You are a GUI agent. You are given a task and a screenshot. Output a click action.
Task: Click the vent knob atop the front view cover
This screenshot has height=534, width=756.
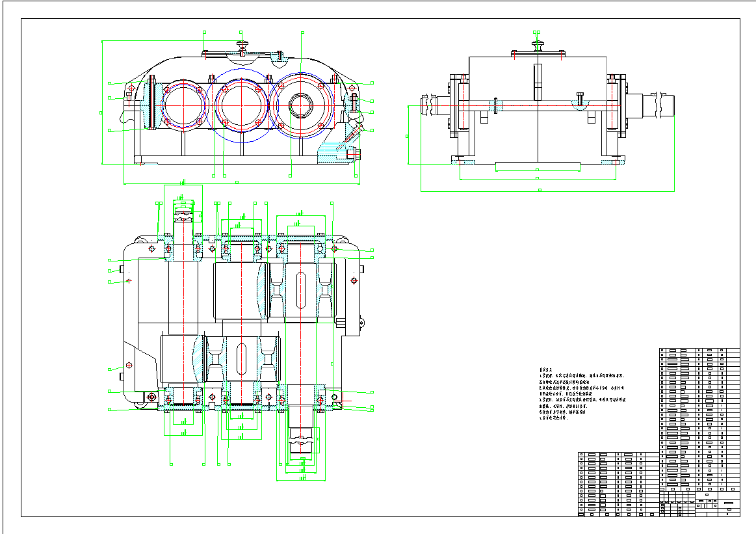click(x=242, y=46)
